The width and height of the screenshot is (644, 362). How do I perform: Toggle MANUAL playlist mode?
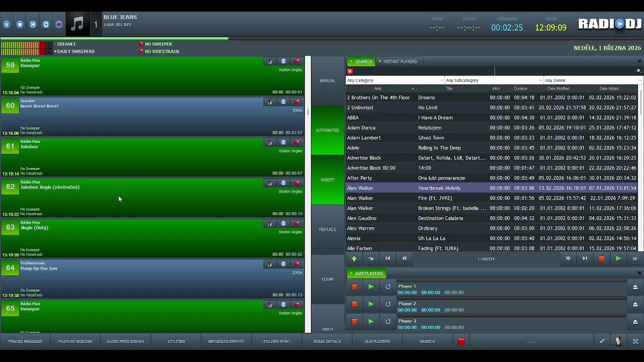tap(328, 80)
